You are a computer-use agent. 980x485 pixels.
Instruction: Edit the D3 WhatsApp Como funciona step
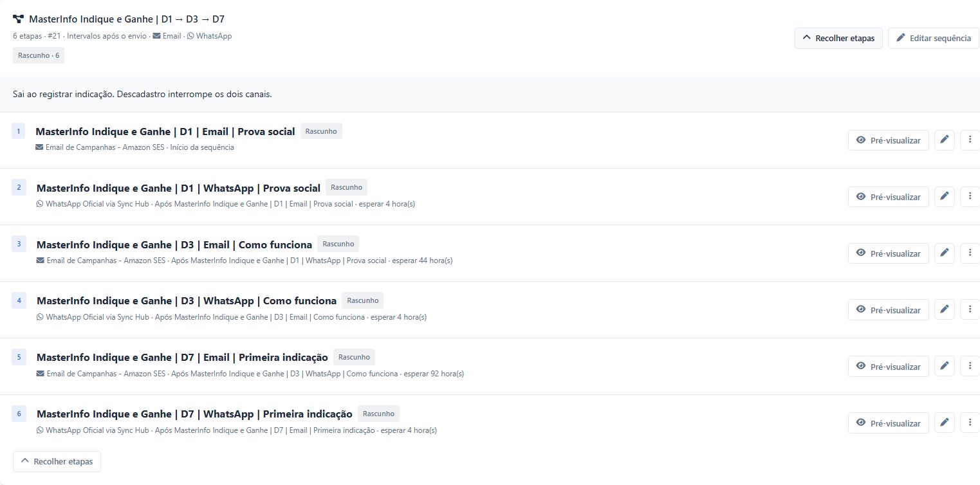(x=945, y=310)
